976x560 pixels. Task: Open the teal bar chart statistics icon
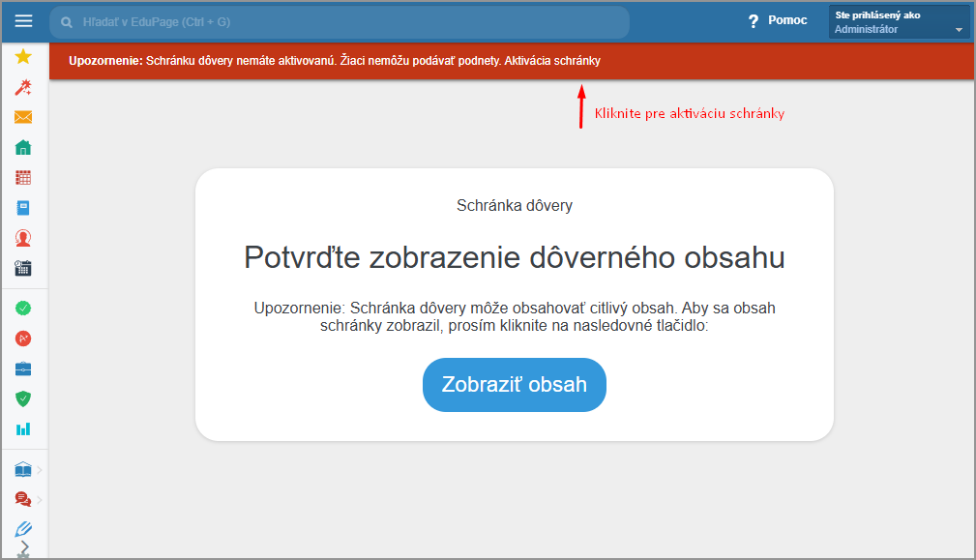point(23,429)
